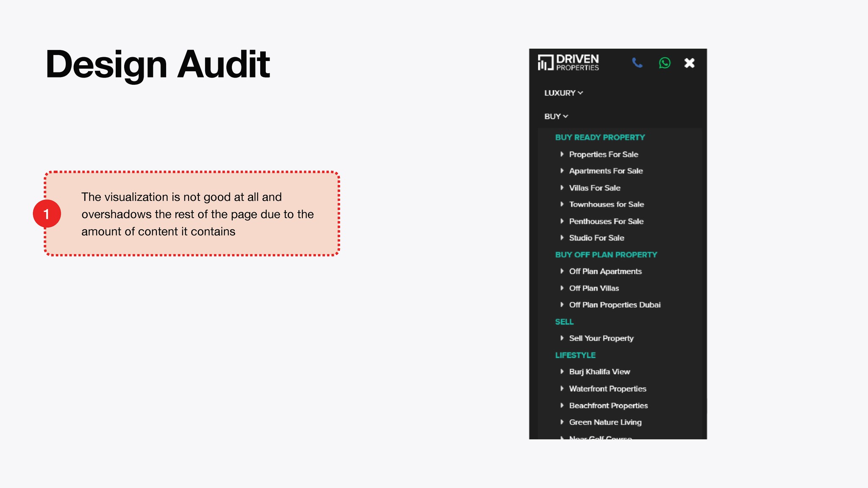This screenshot has height=488, width=868.
Task: Open Sell Your Property link
Action: point(601,338)
